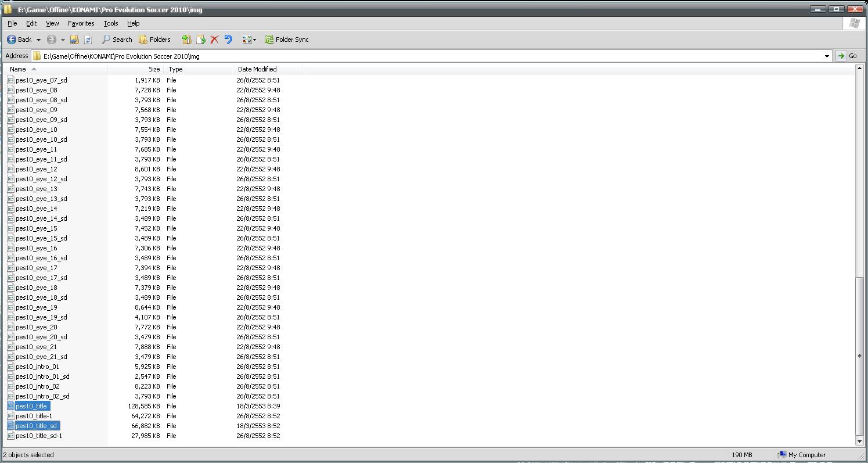
Task: Click the file icon beside pes10_eye_12
Action: (11, 169)
